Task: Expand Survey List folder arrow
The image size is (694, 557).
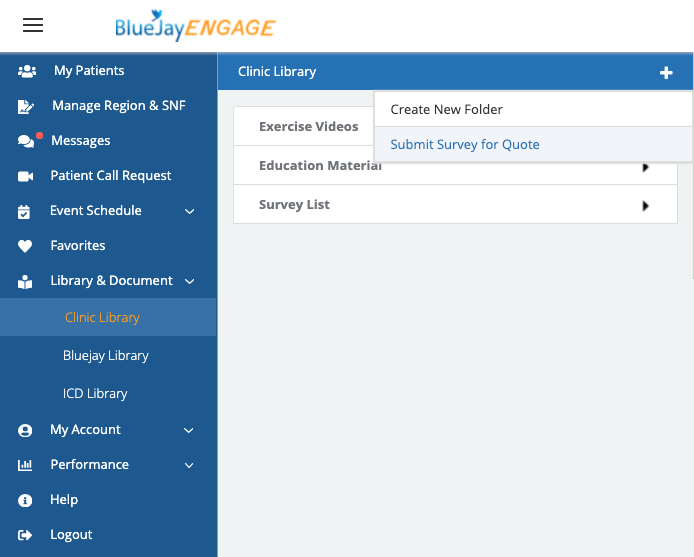Action: coord(645,206)
